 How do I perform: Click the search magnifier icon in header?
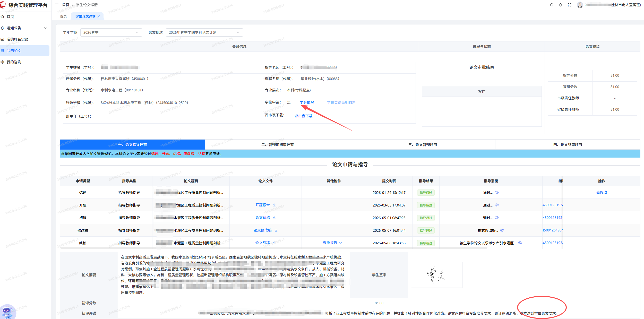coord(552,5)
